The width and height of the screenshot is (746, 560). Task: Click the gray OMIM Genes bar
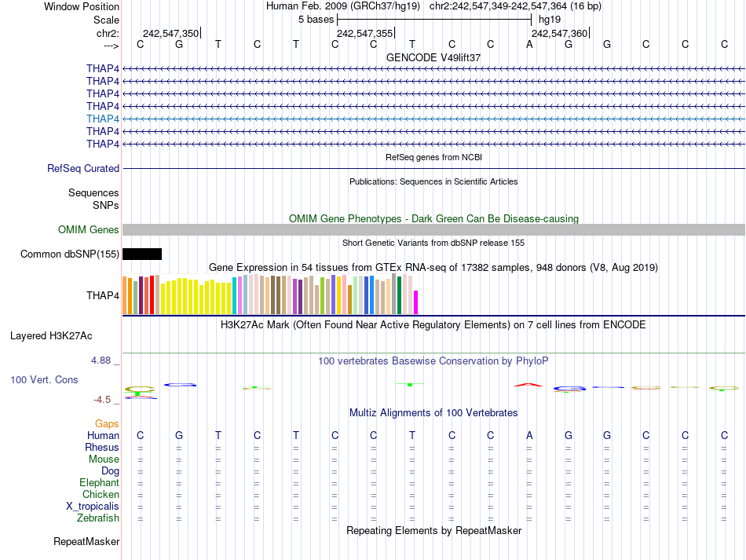click(x=434, y=230)
